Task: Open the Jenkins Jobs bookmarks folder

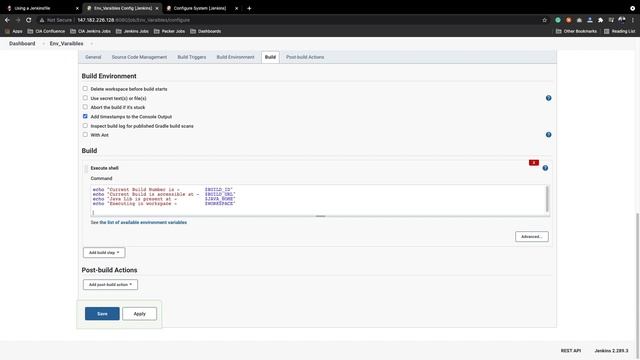Action: click(x=132, y=31)
